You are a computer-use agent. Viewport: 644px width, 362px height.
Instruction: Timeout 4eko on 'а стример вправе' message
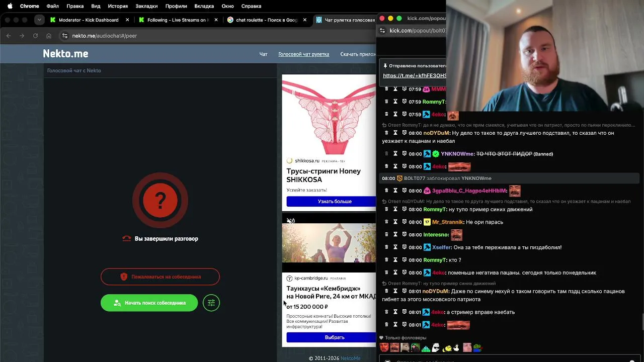click(395, 312)
